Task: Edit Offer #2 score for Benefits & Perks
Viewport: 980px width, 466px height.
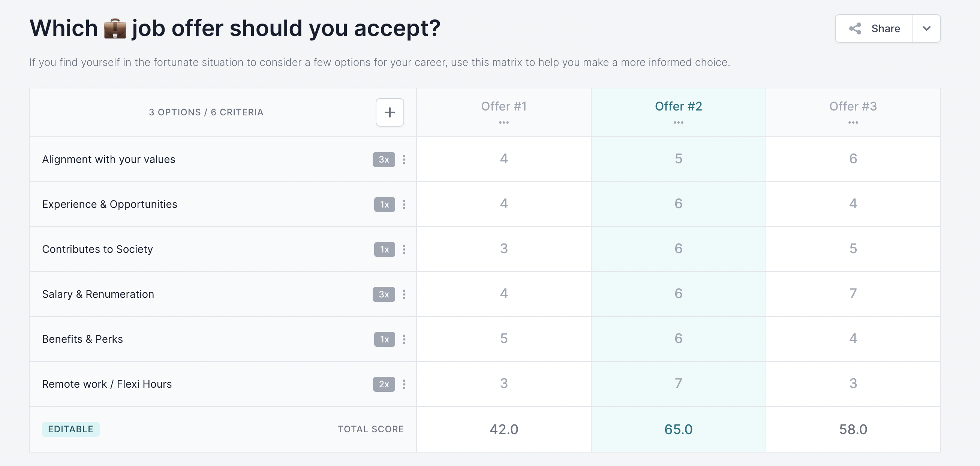Action: (x=678, y=338)
